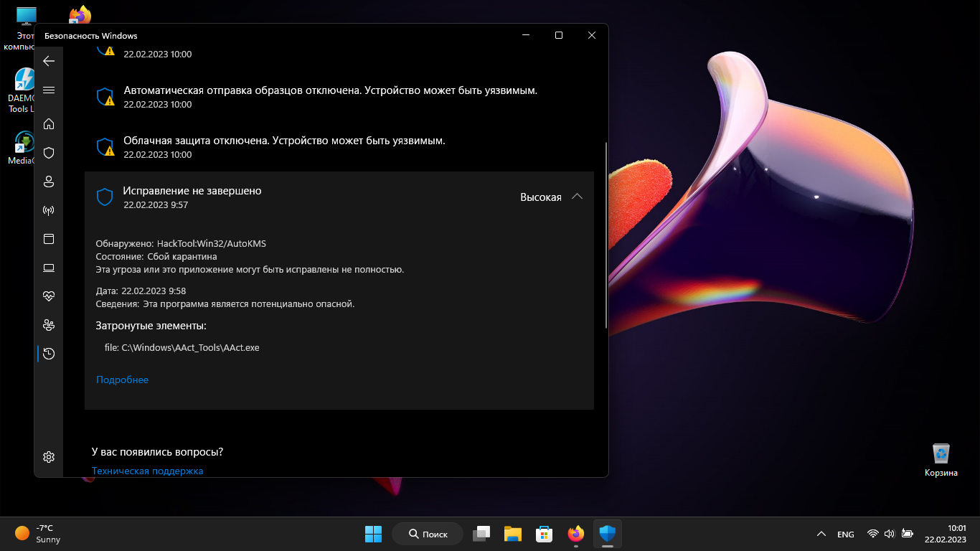Screen dimensions: 980x551
Task: Select the Корзина desktop icon
Action: (941, 460)
